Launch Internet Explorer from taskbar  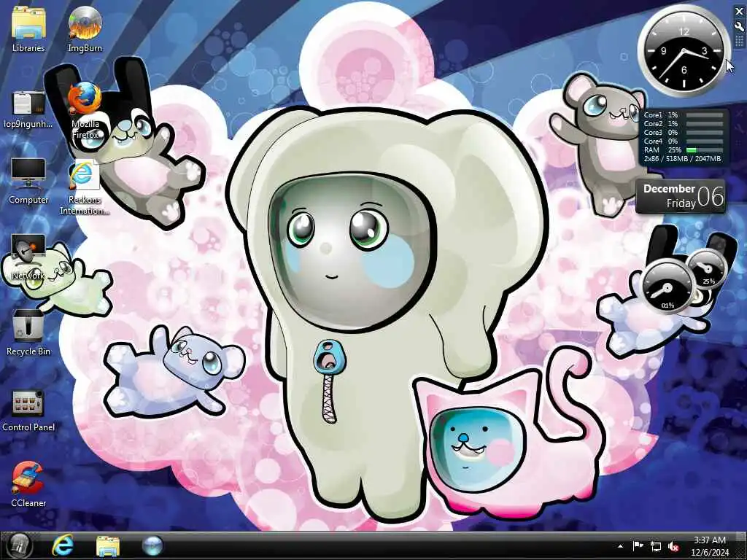(63, 545)
